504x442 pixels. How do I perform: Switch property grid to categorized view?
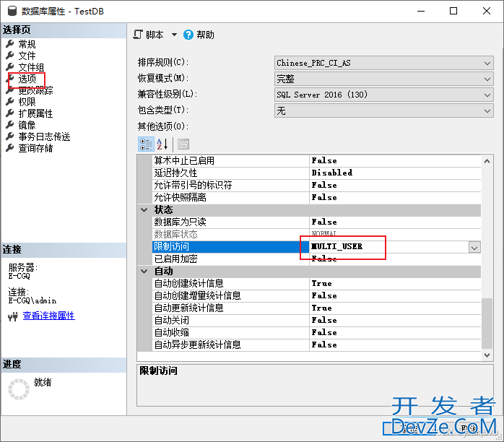[x=146, y=144]
